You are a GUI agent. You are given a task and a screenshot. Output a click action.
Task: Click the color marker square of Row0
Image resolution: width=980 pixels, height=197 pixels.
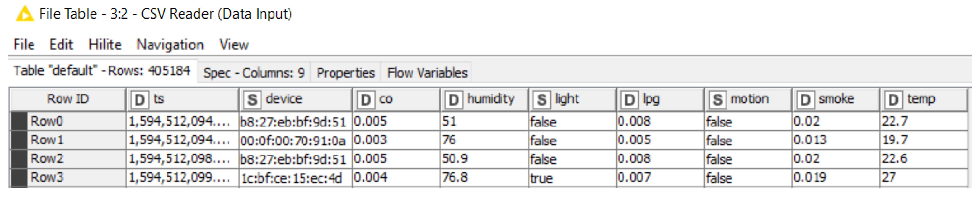pos(18,121)
